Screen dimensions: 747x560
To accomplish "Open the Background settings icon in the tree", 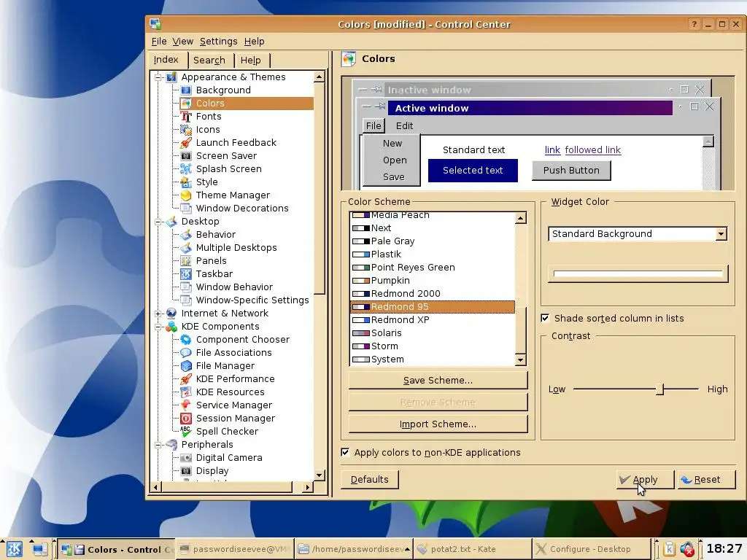I will pyautogui.click(x=186, y=90).
